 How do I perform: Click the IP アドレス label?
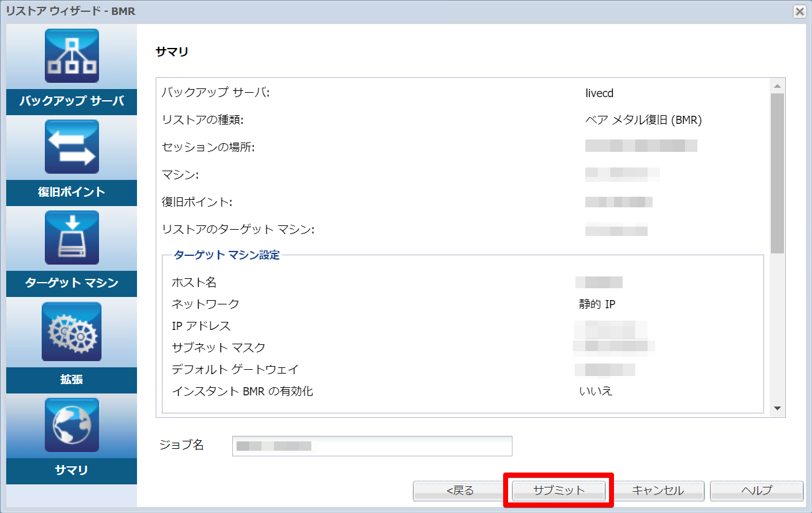(201, 326)
